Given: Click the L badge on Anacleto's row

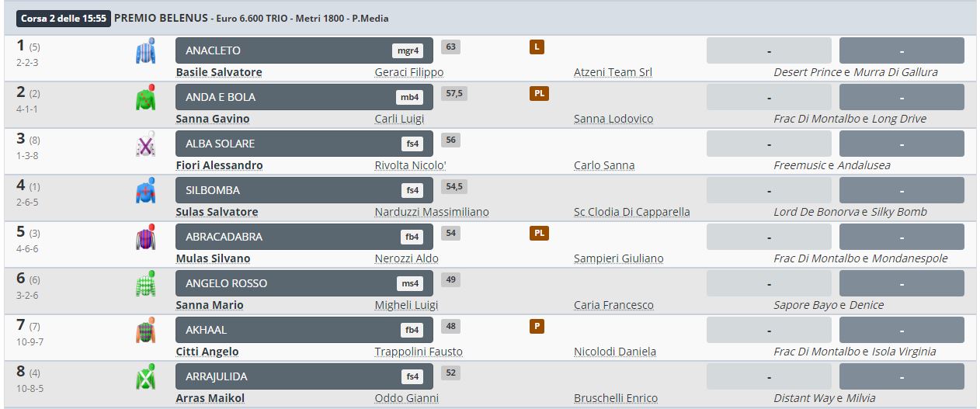Looking at the screenshot, I should [536, 47].
